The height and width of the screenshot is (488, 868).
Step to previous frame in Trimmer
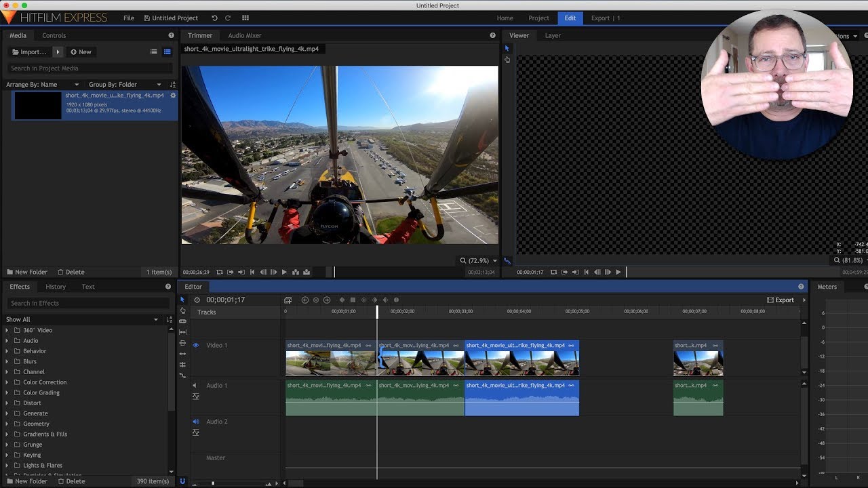tap(263, 272)
